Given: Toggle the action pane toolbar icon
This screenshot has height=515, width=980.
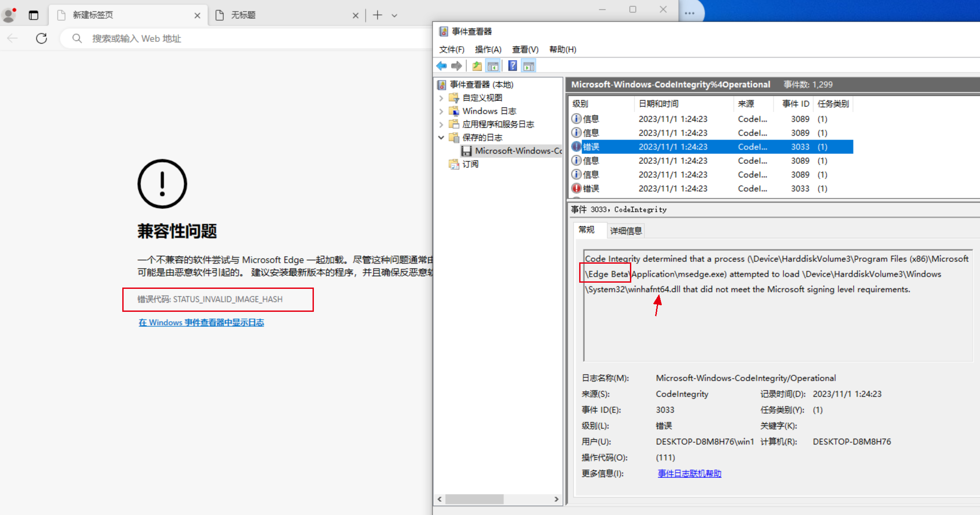Looking at the screenshot, I should [529, 65].
